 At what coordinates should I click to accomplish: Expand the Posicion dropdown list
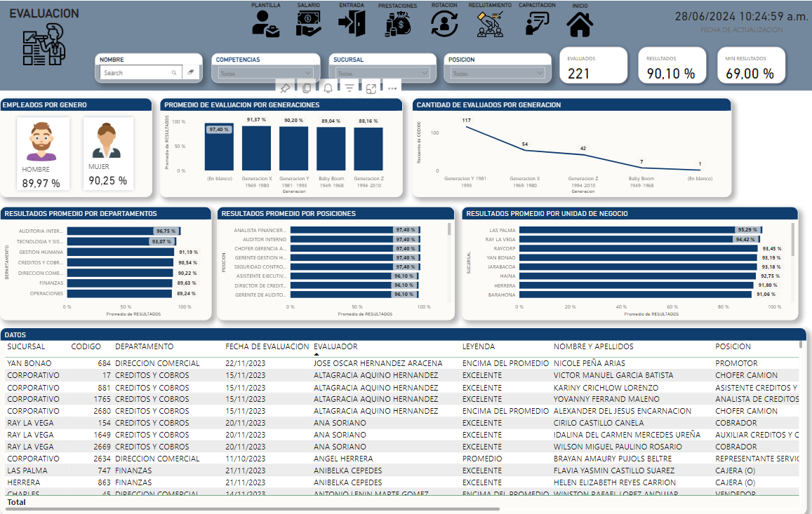pos(539,73)
